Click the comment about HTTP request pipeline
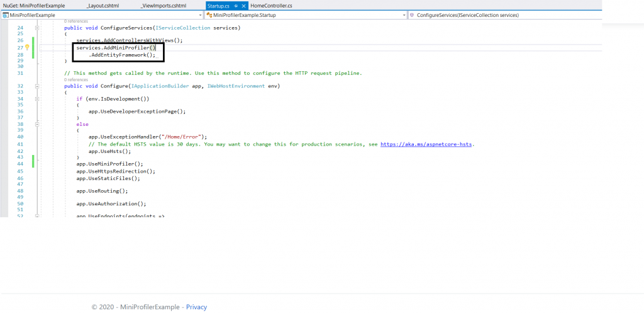The width and height of the screenshot is (644, 313). (213, 73)
